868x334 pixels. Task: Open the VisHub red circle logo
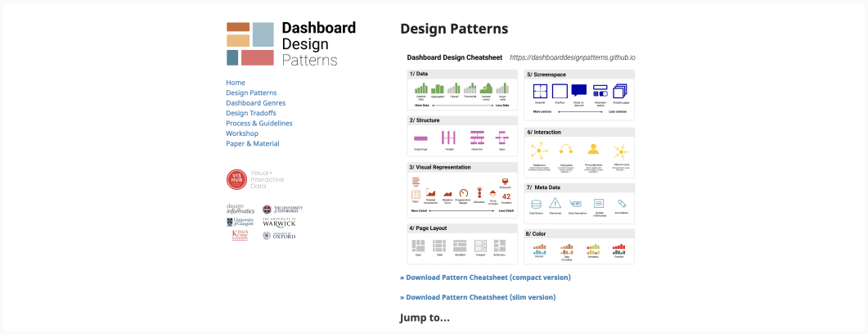pyautogui.click(x=236, y=180)
